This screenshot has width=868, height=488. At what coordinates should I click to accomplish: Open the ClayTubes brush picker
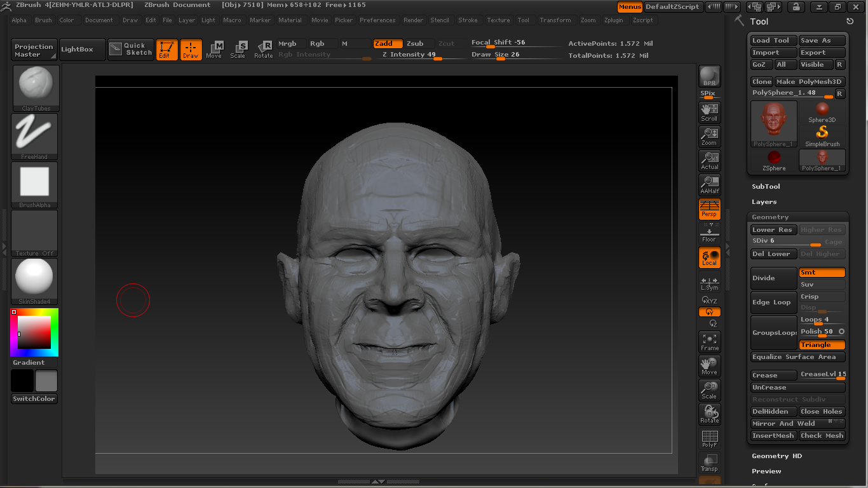pyautogui.click(x=36, y=88)
